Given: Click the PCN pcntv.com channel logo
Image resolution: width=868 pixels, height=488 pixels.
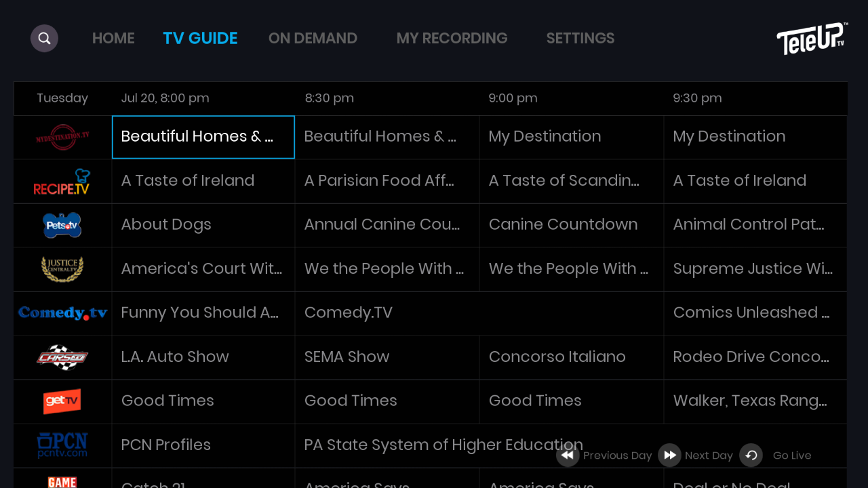Looking at the screenshot, I should point(62,445).
